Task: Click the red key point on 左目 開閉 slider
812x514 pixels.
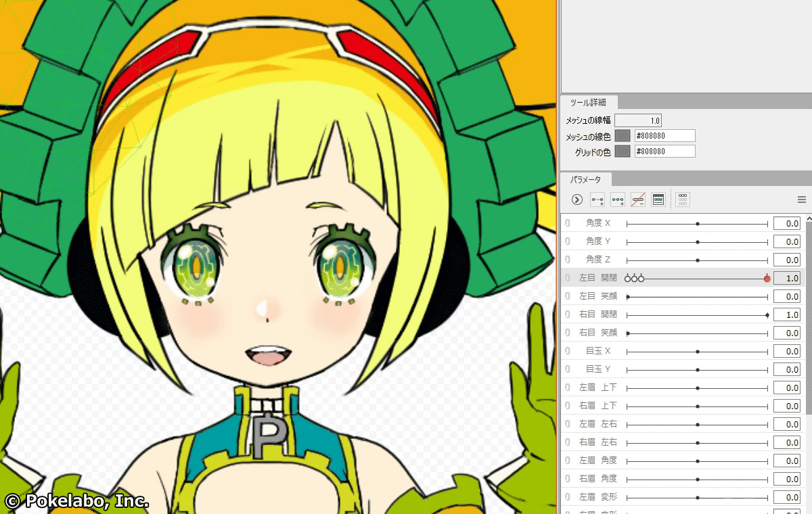Action: pos(767,278)
